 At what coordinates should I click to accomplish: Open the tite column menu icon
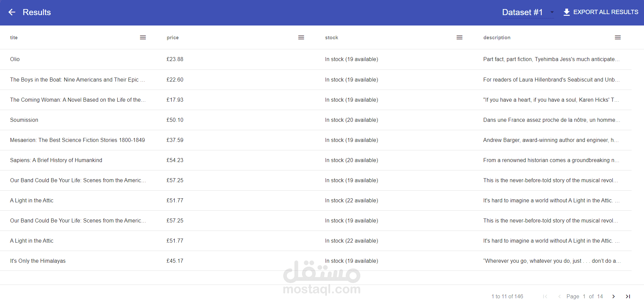coord(143,38)
